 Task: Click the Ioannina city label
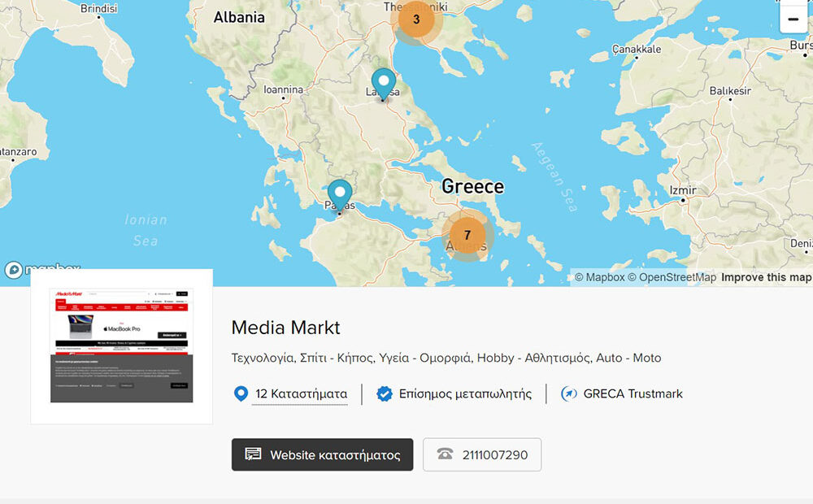point(283,89)
